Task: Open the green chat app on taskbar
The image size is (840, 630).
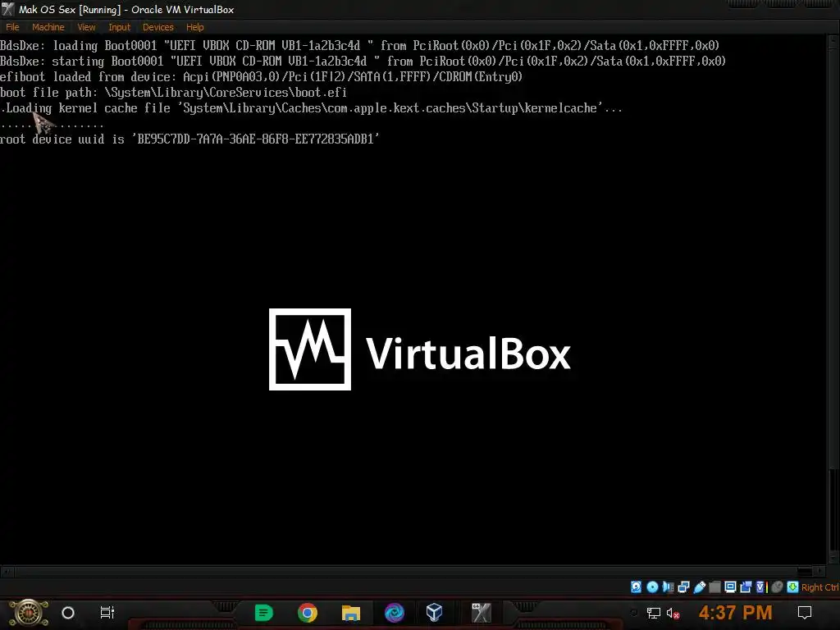Action: tap(263, 612)
